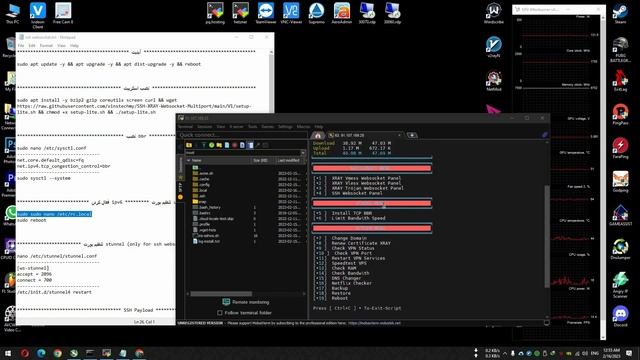Open the v2rayN desktop icon

click(x=493, y=47)
